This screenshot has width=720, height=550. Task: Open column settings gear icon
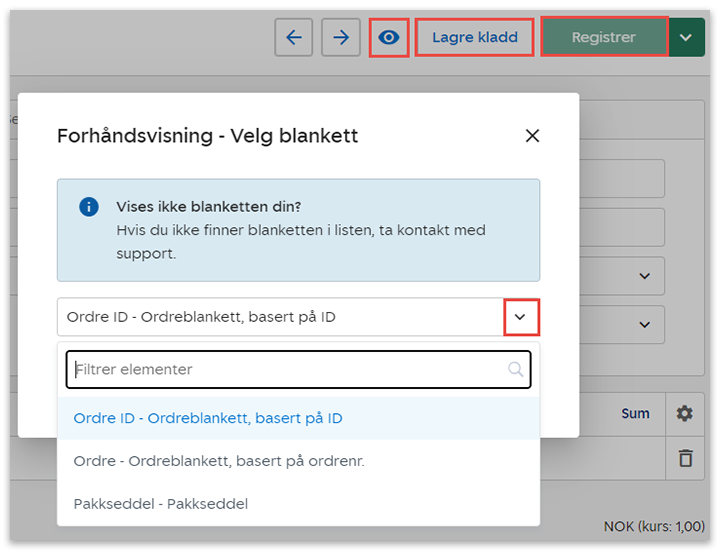point(684,413)
